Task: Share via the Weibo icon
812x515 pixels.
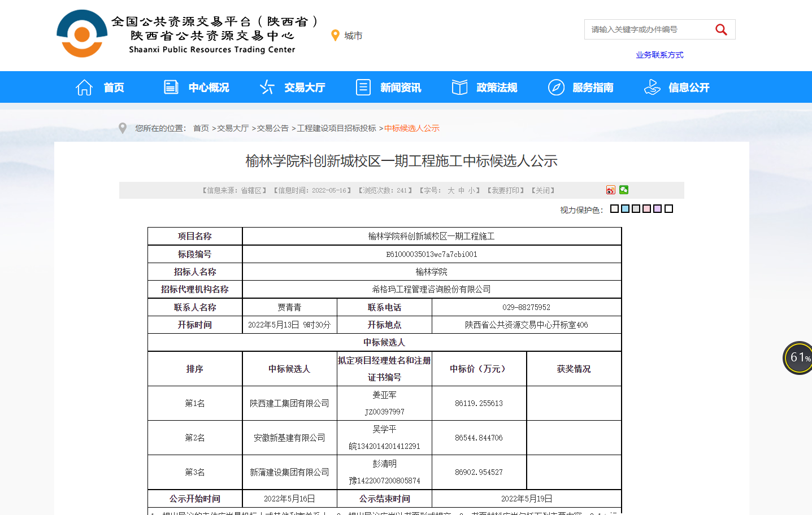Action: pos(611,190)
